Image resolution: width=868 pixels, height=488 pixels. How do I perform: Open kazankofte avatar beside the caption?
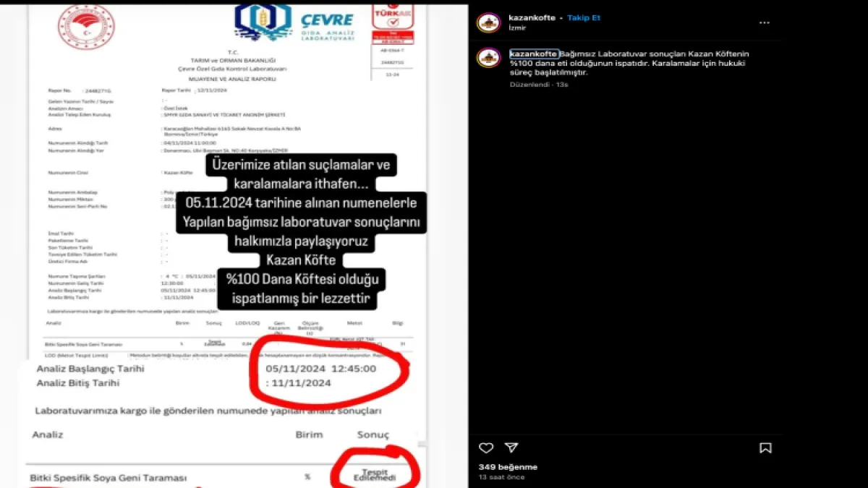488,58
